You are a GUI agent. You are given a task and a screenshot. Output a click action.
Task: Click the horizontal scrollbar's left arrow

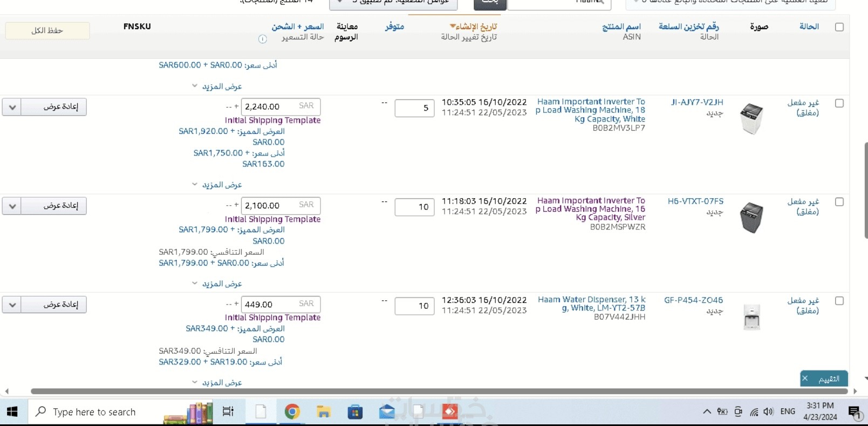(6, 391)
